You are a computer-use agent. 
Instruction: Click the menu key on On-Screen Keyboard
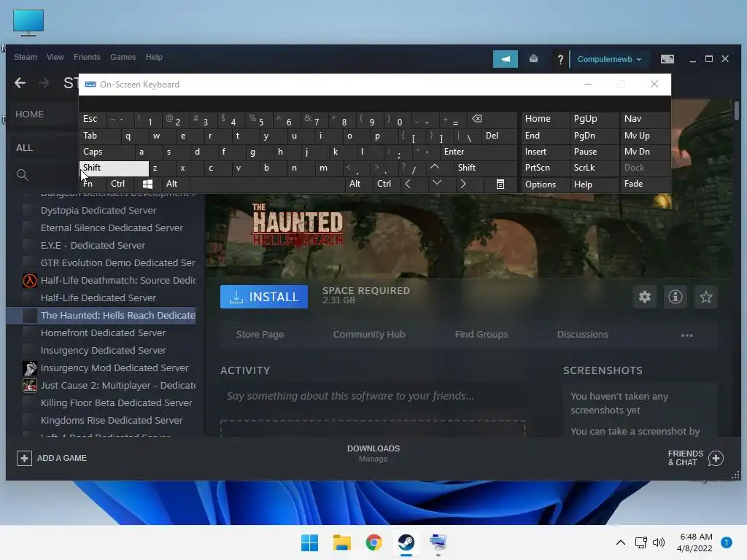pyautogui.click(x=500, y=184)
